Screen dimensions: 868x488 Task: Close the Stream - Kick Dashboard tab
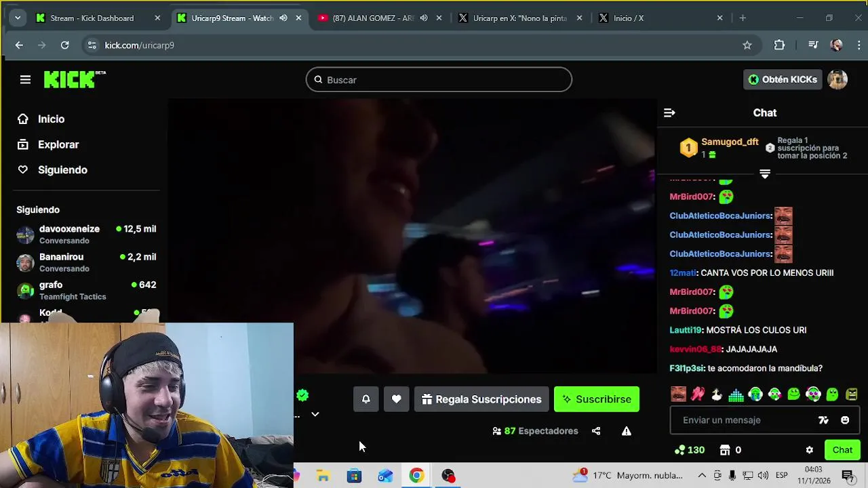click(157, 18)
